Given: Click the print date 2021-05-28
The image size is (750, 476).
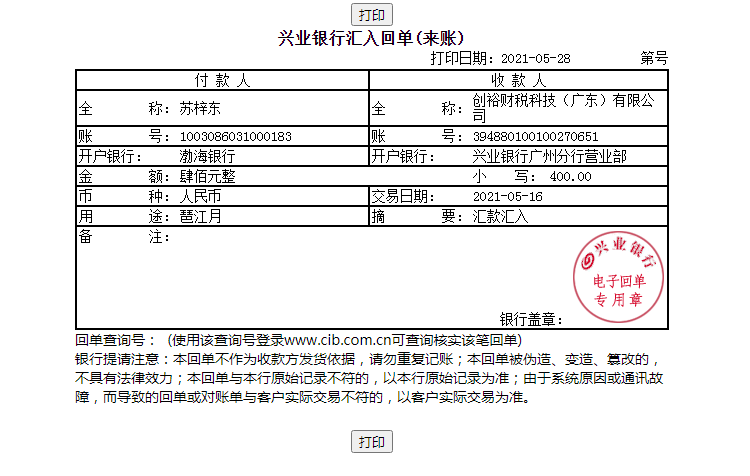Looking at the screenshot, I should click(x=535, y=59).
